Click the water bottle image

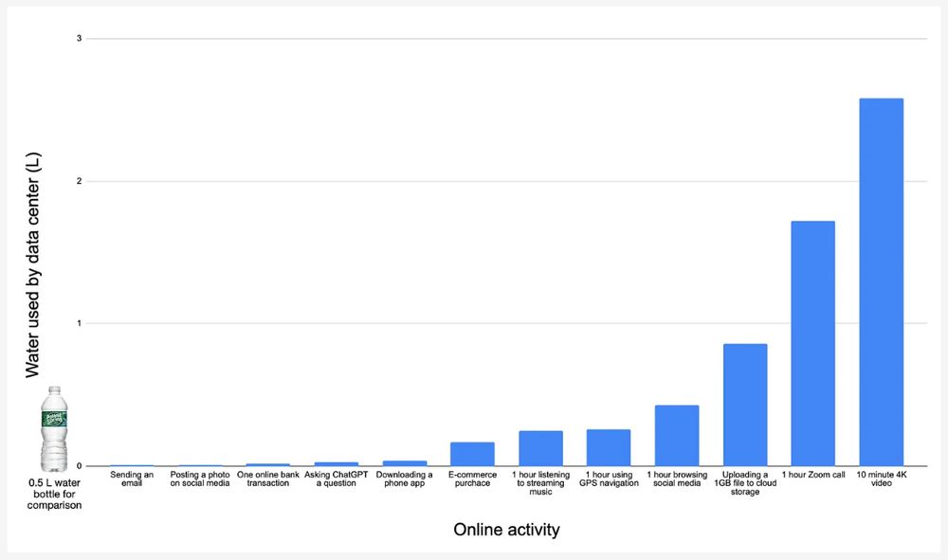tap(54, 429)
